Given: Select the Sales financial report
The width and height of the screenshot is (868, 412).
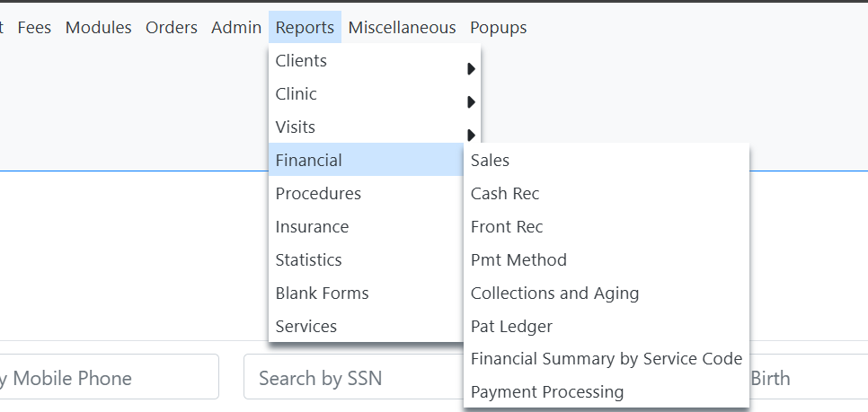Looking at the screenshot, I should tap(491, 161).
